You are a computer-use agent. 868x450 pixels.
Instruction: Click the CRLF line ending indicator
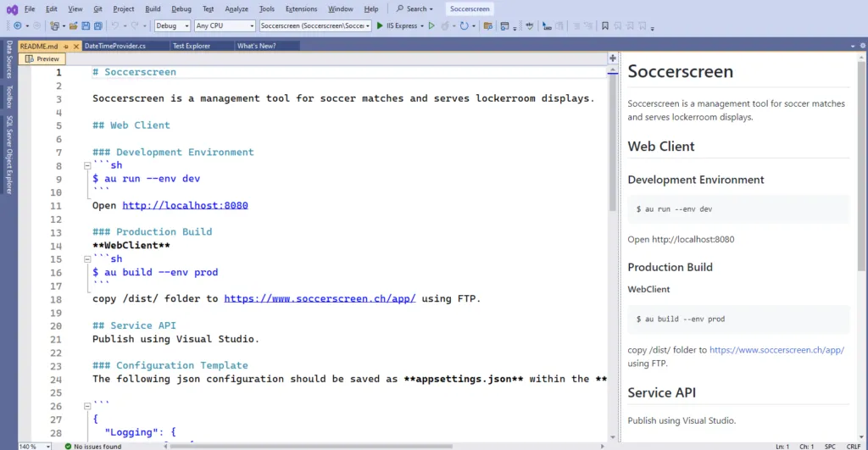tap(853, 446)
